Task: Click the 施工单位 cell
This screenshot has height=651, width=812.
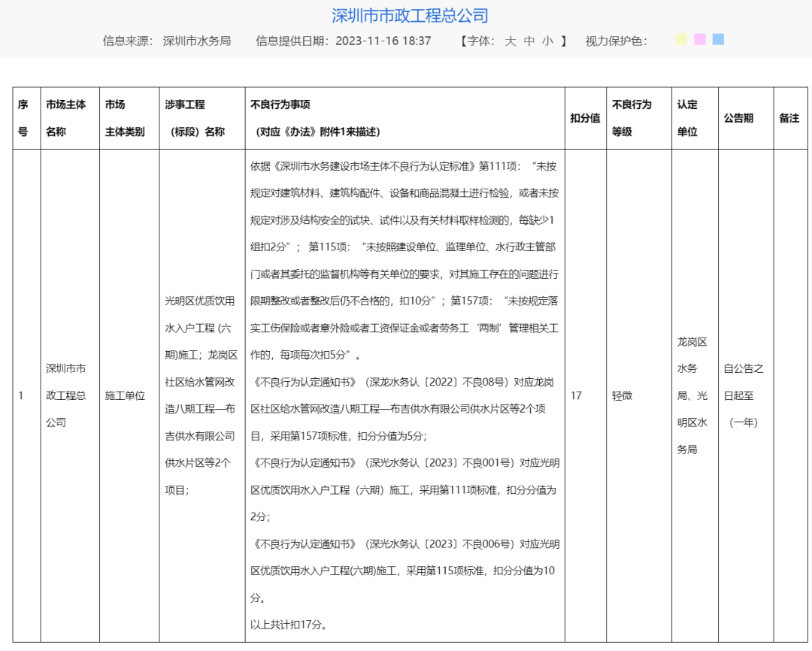Action: [x=125, y=395]
